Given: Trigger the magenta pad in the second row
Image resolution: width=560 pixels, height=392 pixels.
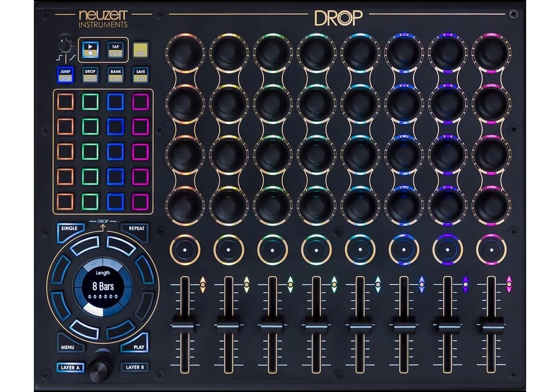Looking at the screenshot, I should pos(140,127).
